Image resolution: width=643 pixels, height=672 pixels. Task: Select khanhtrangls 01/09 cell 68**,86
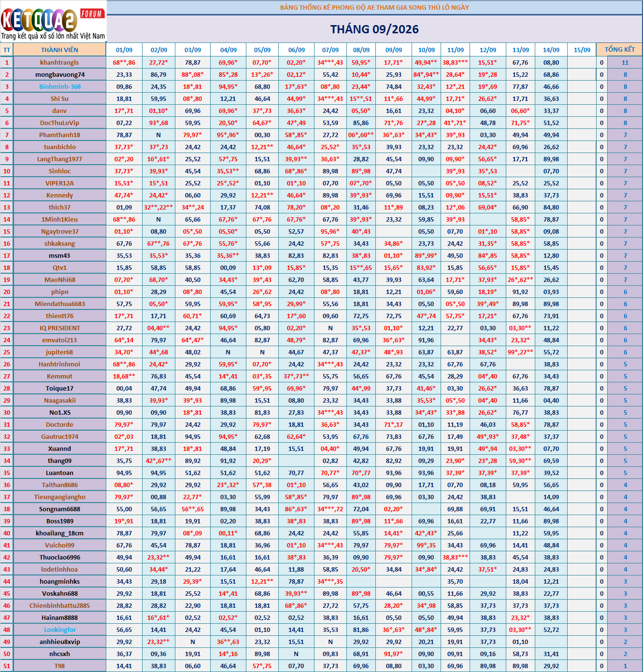click(124, 62)
